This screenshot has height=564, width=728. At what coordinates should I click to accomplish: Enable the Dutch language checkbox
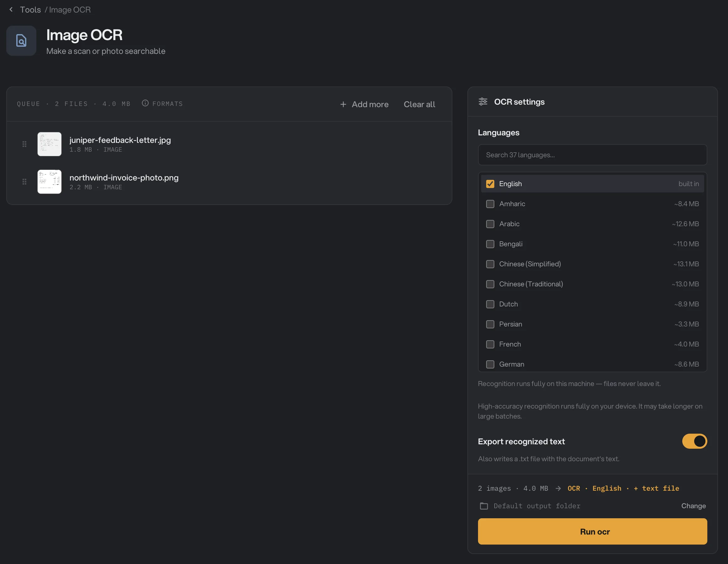490,304
